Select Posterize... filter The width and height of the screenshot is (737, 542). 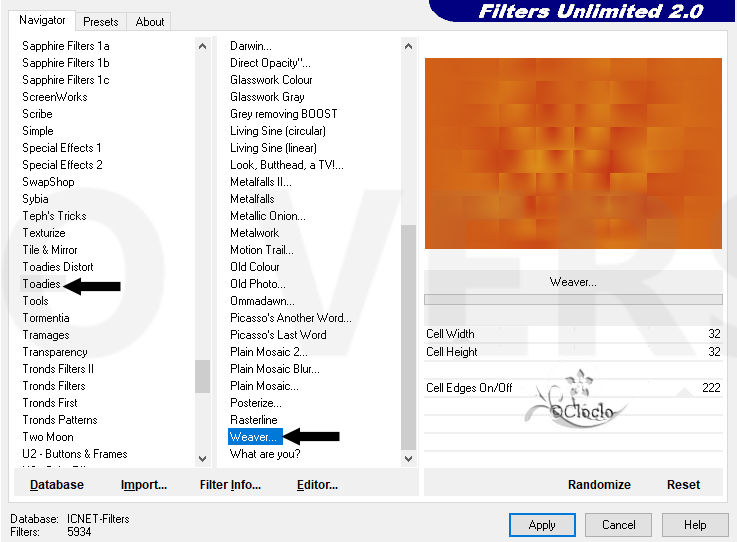point(256,403)
